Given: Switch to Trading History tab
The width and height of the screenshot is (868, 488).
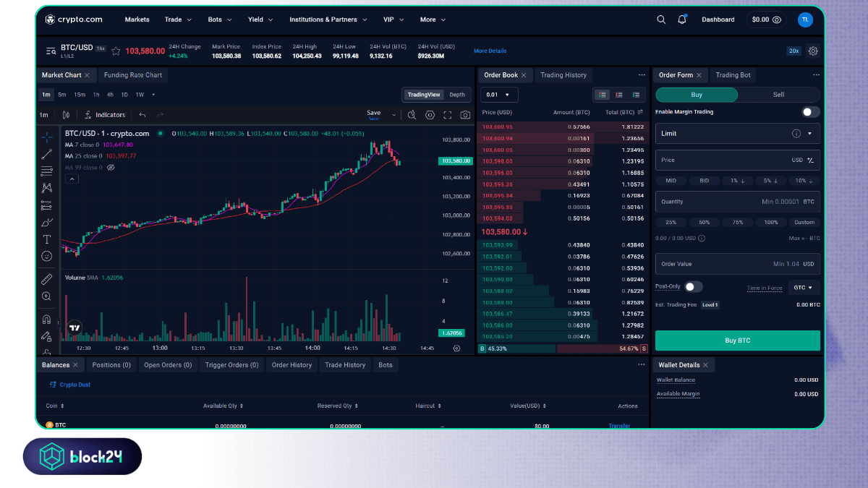Looking at the screenshot, I should point(563,75).
